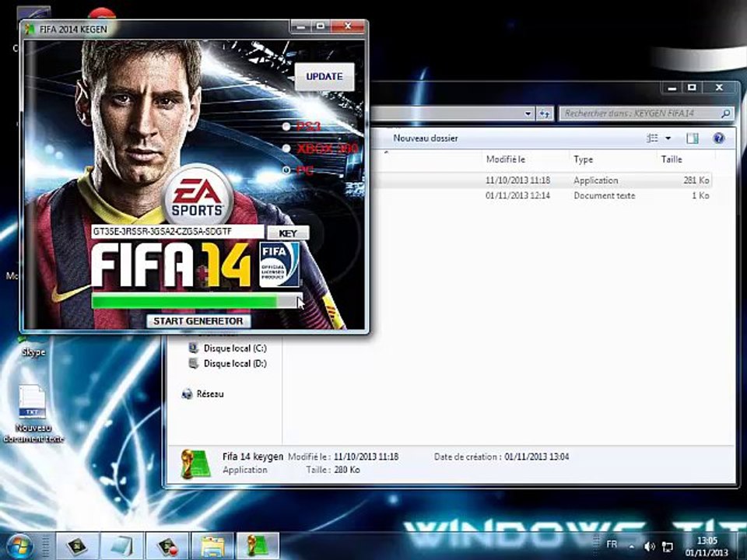
Task: Click the Réseau network item
Action: [209, 394]
